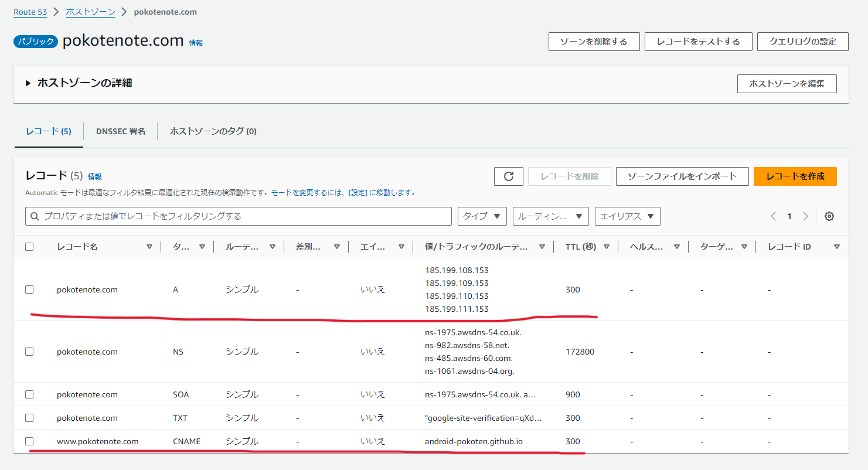Focus the record filter search field
868x470 pixels.
tap(239, 216)
